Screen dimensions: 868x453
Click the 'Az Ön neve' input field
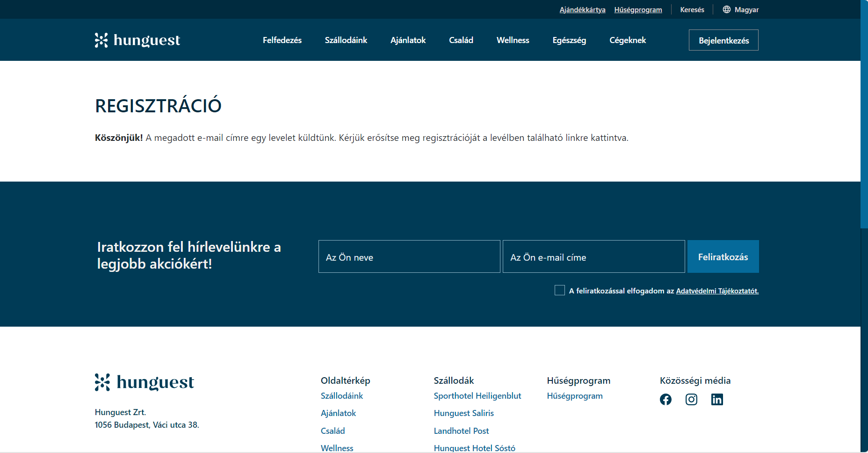tap(409, 256)
